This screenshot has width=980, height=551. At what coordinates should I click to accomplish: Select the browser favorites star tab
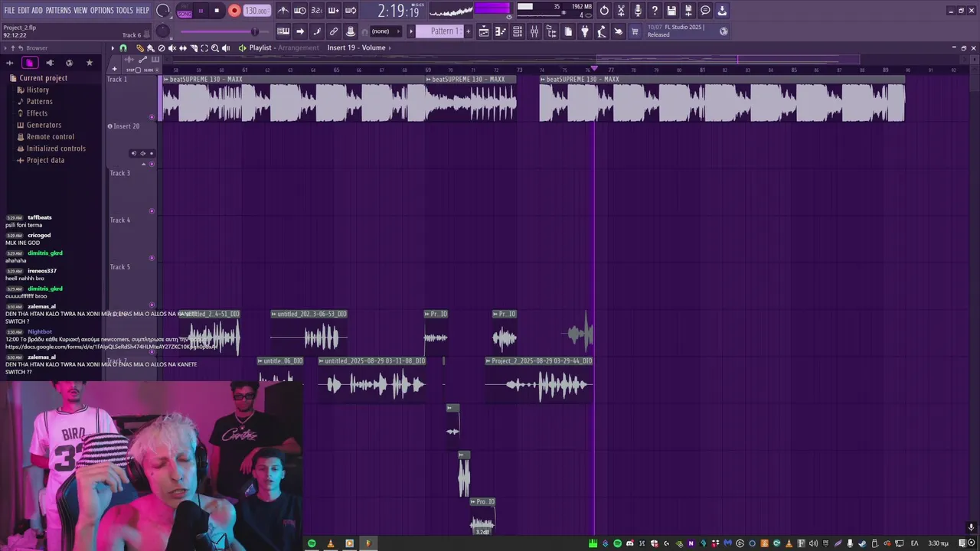pos(89,63)
